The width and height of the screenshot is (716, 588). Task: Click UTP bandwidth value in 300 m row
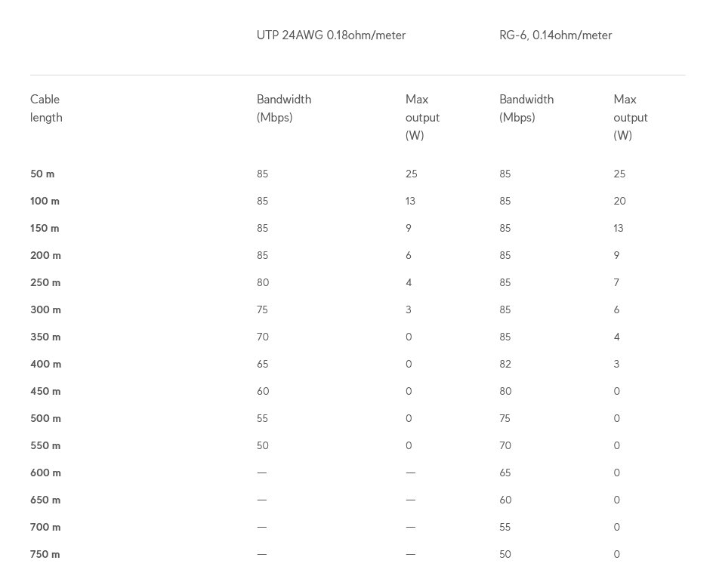pos(262,310)
